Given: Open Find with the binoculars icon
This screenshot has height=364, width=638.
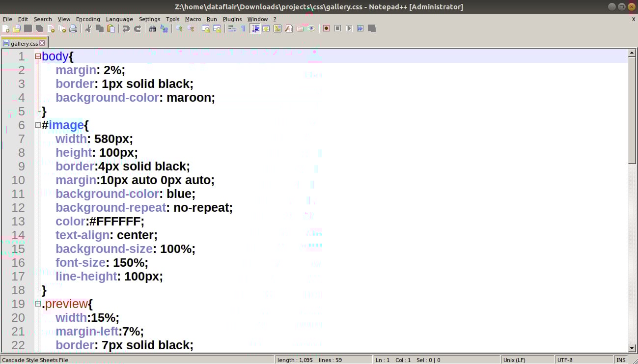Looking at the screenshot, I should coord(153,28).
